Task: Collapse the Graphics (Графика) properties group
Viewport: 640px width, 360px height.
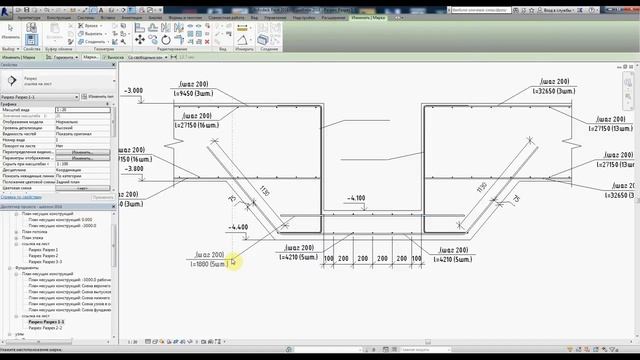Action: click(108, 104)
